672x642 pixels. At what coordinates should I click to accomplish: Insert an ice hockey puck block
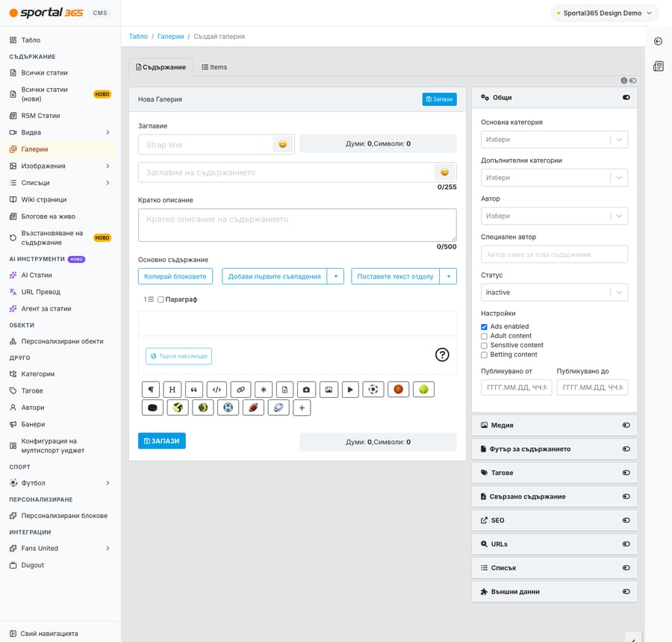[152, 408]
